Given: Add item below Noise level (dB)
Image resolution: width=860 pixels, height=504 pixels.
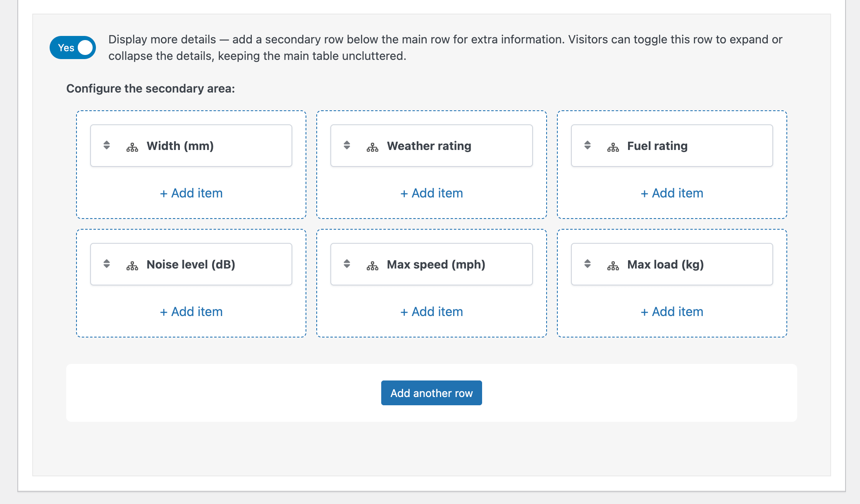Looking at the screenshot, I should (191, 311).
